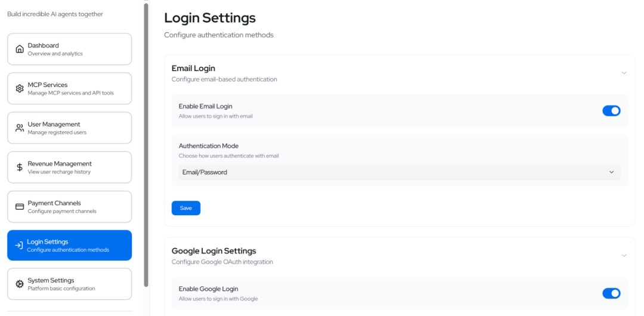Open the Dashboard menu item
The image size is (644, 316).
pos(69,49)
